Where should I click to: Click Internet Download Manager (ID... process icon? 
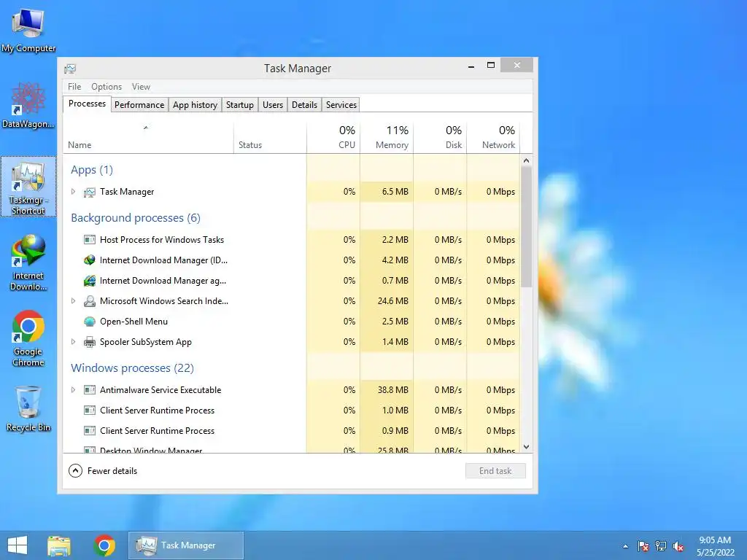[x=89, y=260]
